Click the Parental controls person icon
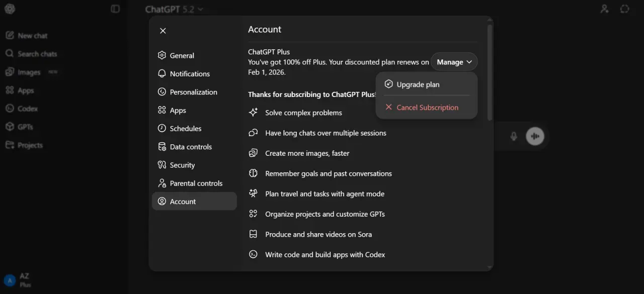This screenshot has width=644, height=294. click(162, 183)
